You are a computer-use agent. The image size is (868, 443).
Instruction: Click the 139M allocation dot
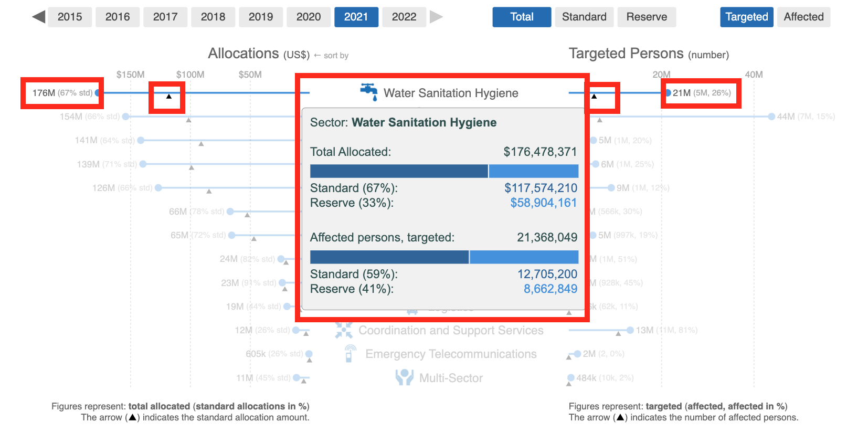[x=143, y=164]
